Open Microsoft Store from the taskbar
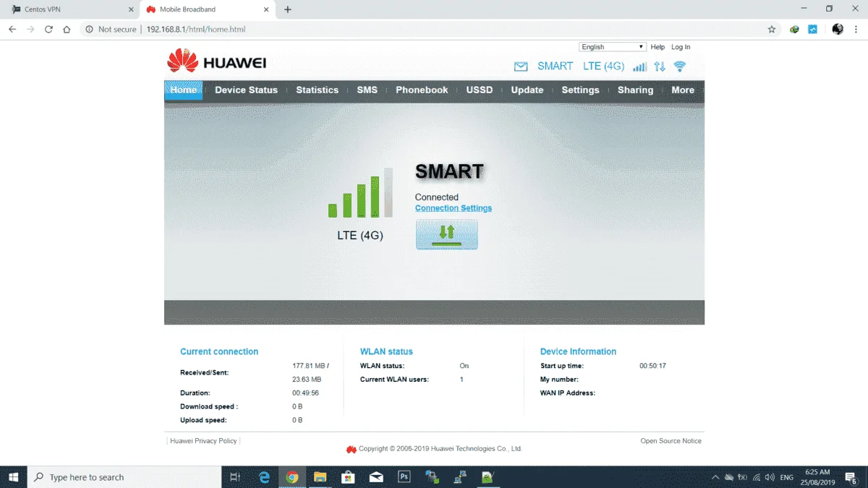Image resolution: width=868 pixels, height=488 pixels. (x=348, y=477)
